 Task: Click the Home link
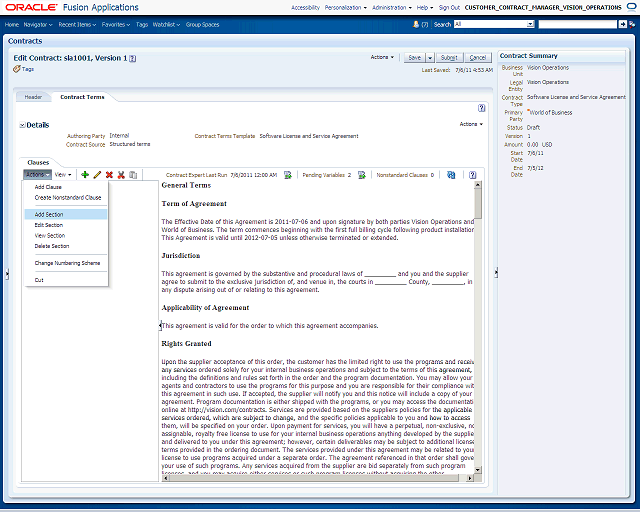[12, 24]
